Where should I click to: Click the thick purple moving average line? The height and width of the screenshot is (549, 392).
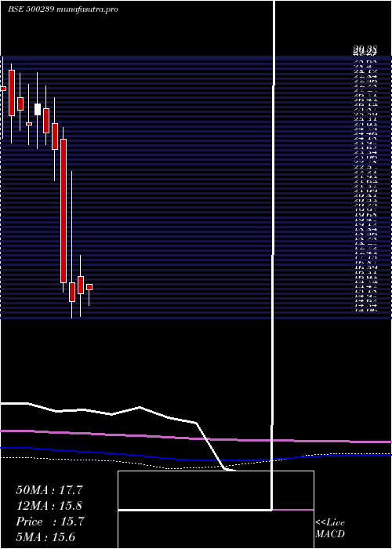196,438
